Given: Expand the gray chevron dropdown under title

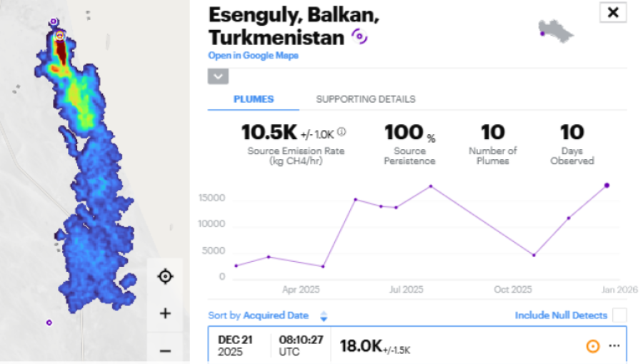Looking at the screenshot, I should [x=218, y=76].
